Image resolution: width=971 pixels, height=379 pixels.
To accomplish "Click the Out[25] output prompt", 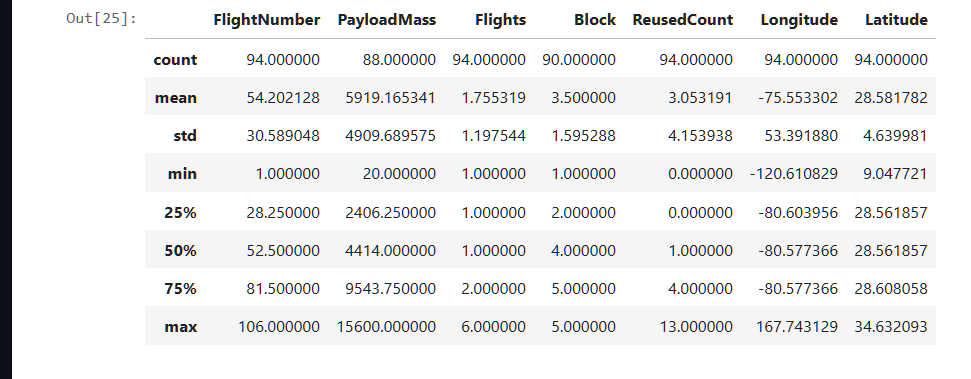I will pos(101,19).
